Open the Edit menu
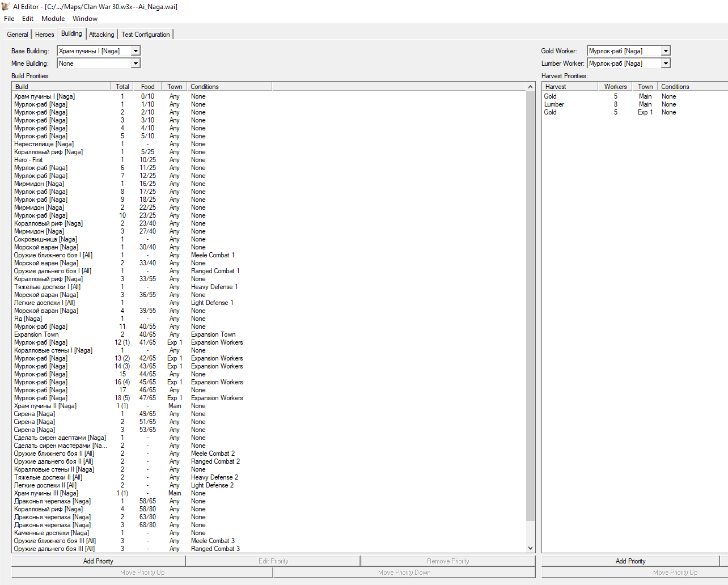This screenshot has width=728, height=585. pos(28,19)
